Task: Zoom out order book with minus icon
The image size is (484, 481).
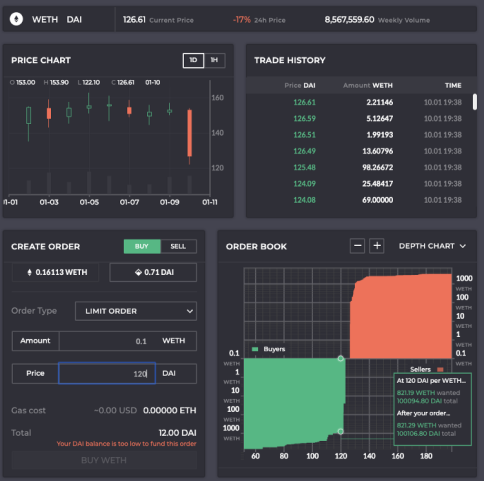Action: pos(357,246)
